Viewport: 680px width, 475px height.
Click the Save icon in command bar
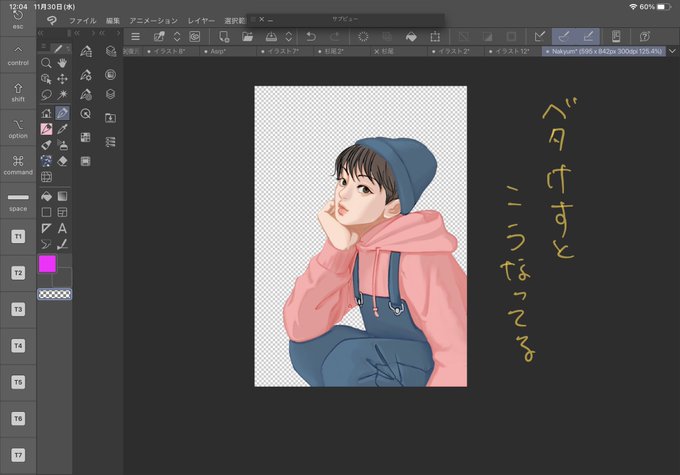271,37
